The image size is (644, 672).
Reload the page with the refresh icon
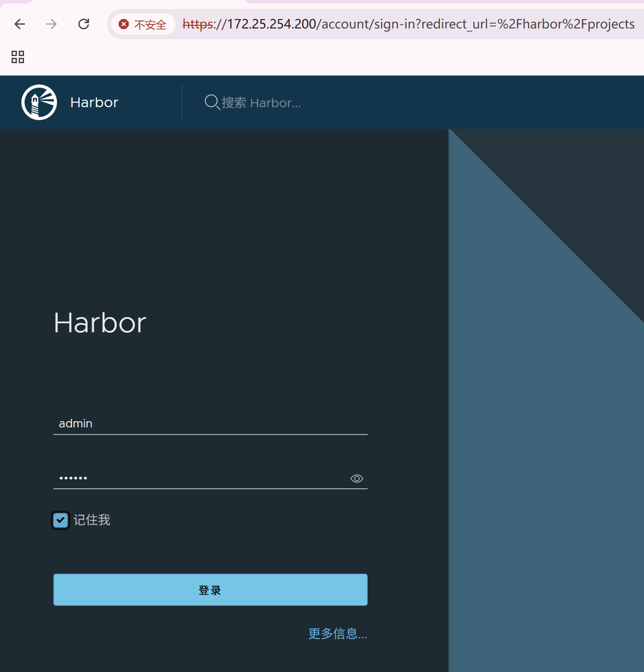pos(84,24)
